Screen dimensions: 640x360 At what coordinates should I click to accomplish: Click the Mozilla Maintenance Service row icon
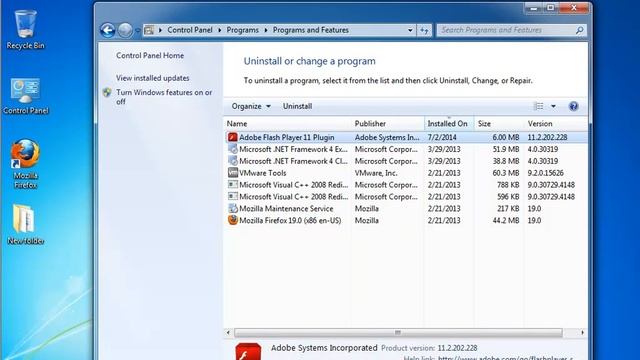tap(233, 208)
